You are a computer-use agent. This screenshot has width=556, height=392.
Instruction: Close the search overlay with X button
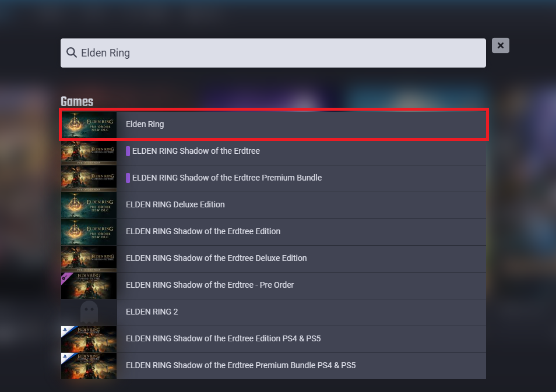tap(500, 45)
